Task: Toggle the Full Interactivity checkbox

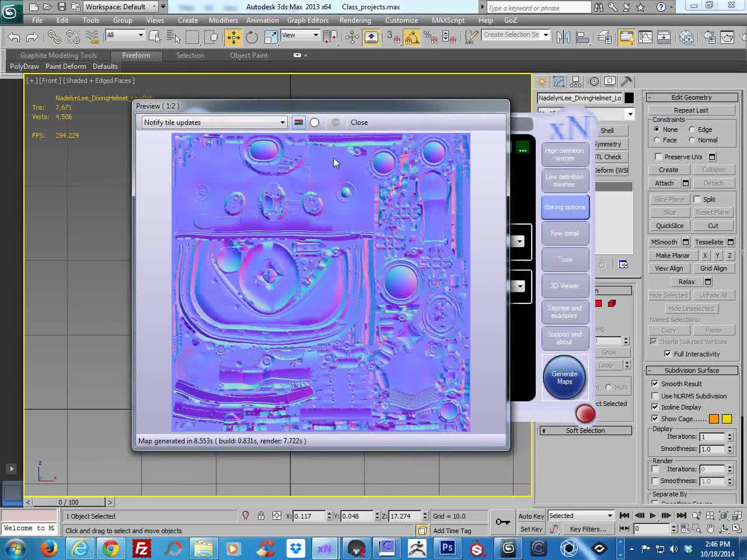Action: point(668,354)
